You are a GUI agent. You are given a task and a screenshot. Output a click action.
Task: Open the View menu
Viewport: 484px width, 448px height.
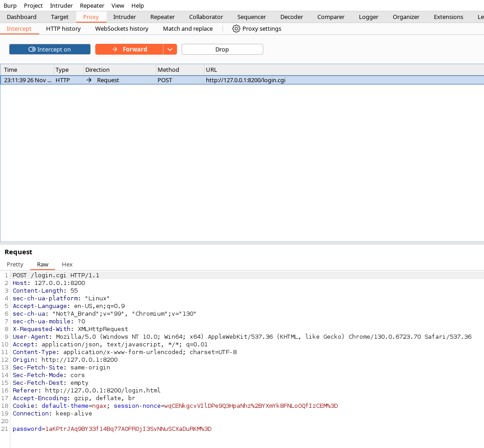(117, 5)
